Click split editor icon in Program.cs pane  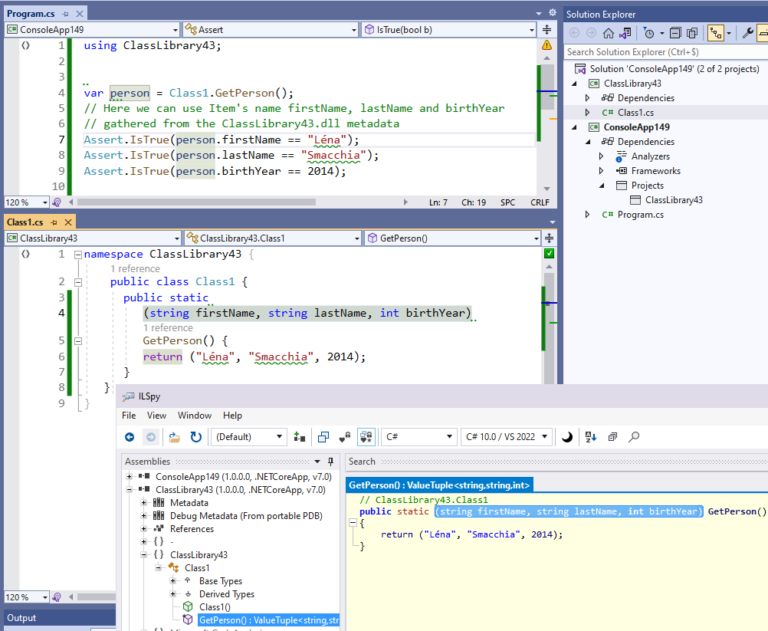pyautogui.click(x=547, y=30)
